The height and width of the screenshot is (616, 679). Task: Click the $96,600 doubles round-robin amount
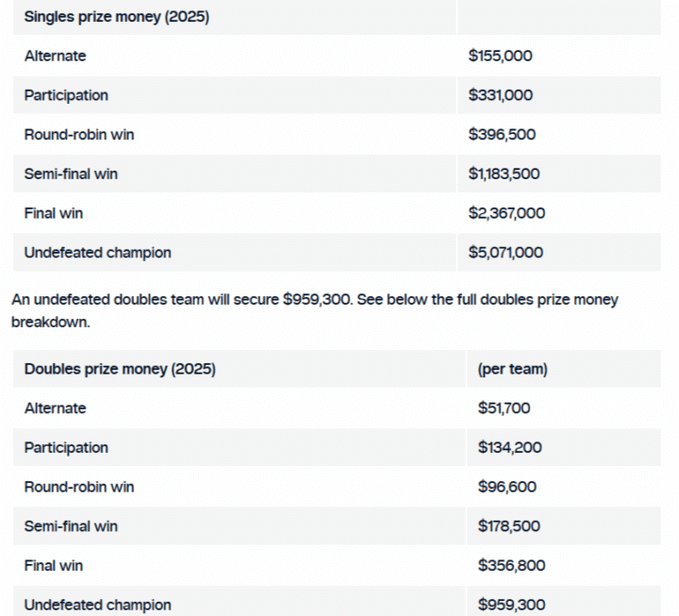(505, 487)
